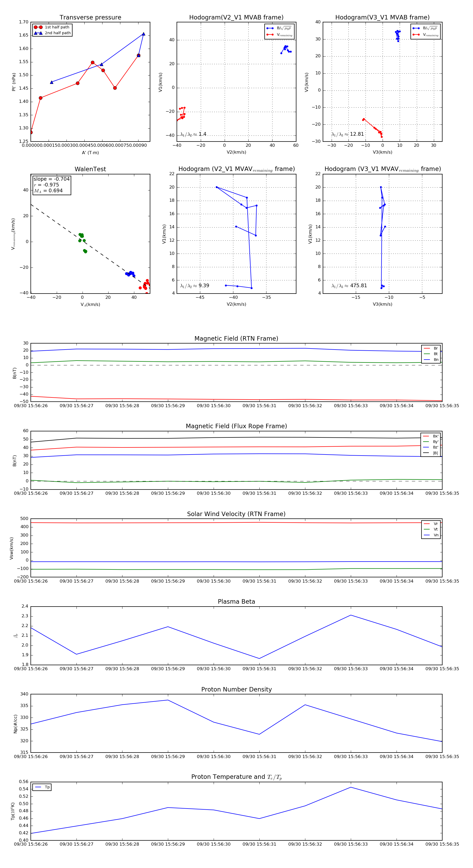Select the "slope = -0.704" annotation
Screen dimensions: 473x868
(x=52, y=179)
